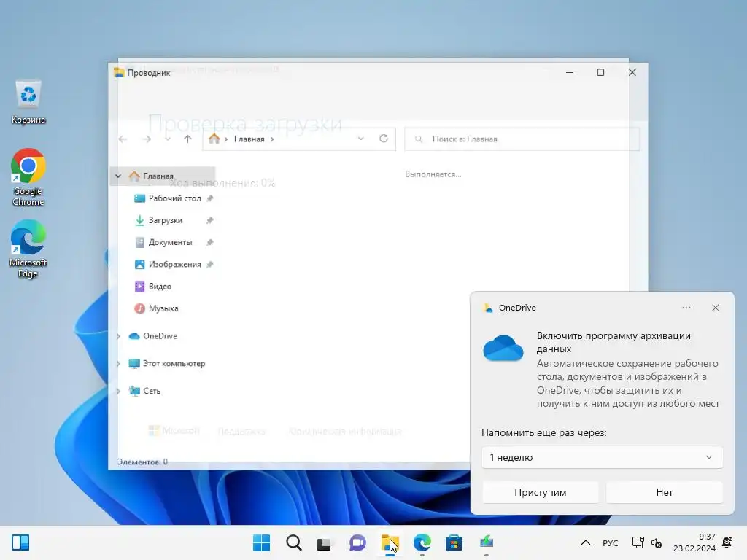Click the muted volume tray icon
747x560 pixels.
coord(657,542)
